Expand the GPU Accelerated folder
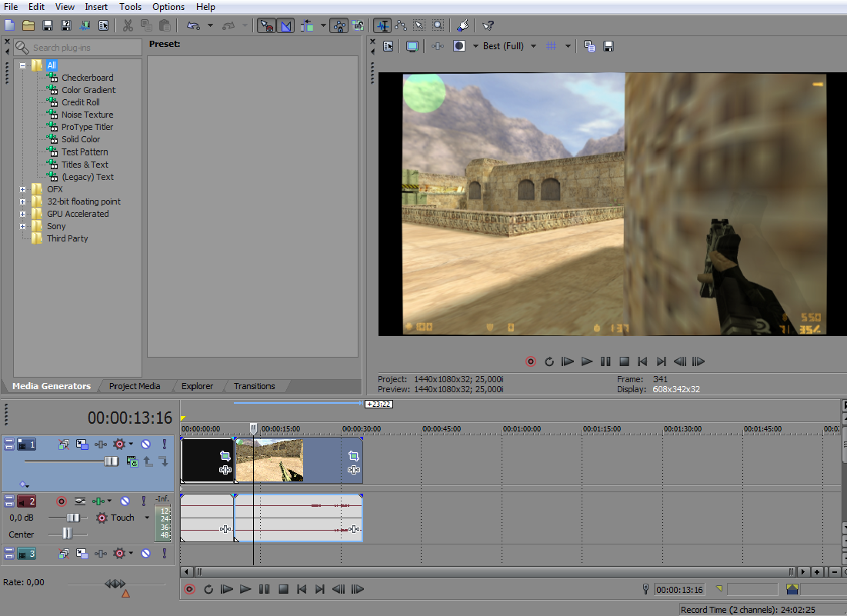Viewport: 847px width, 616px height. tap(22, 215)
